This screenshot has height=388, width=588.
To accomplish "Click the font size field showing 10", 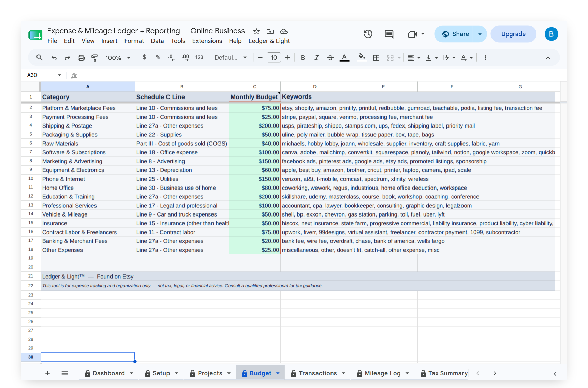I will click(274, 58).
